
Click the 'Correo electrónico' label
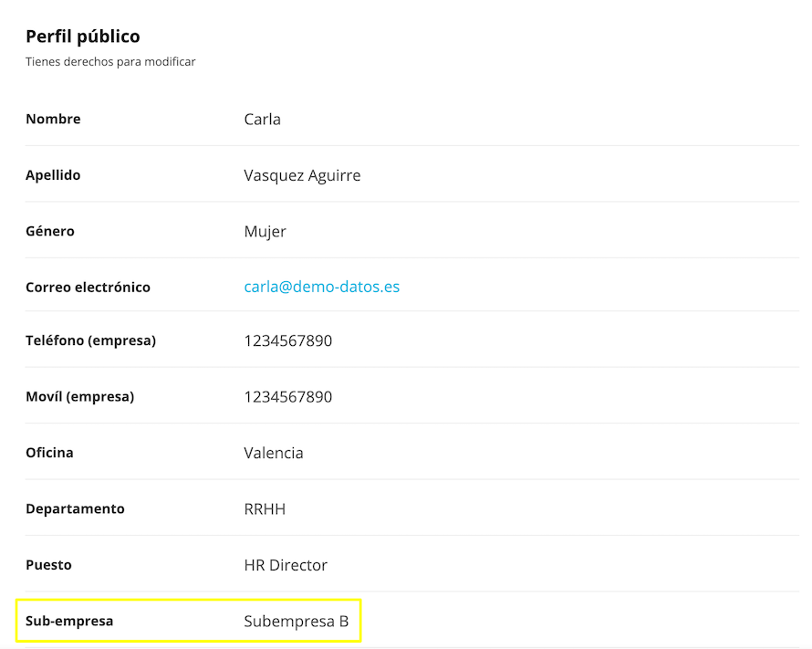click(88, 287)
